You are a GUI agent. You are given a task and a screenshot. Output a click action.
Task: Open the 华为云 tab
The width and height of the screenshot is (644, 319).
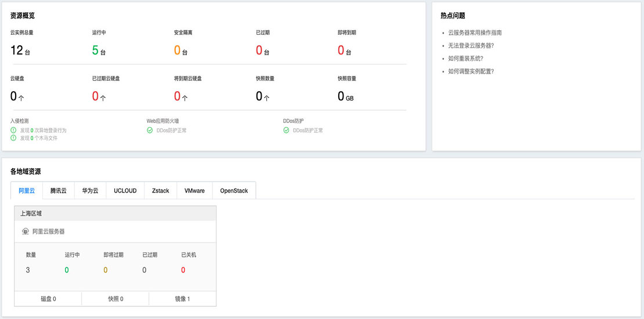(x=90, y=191)
